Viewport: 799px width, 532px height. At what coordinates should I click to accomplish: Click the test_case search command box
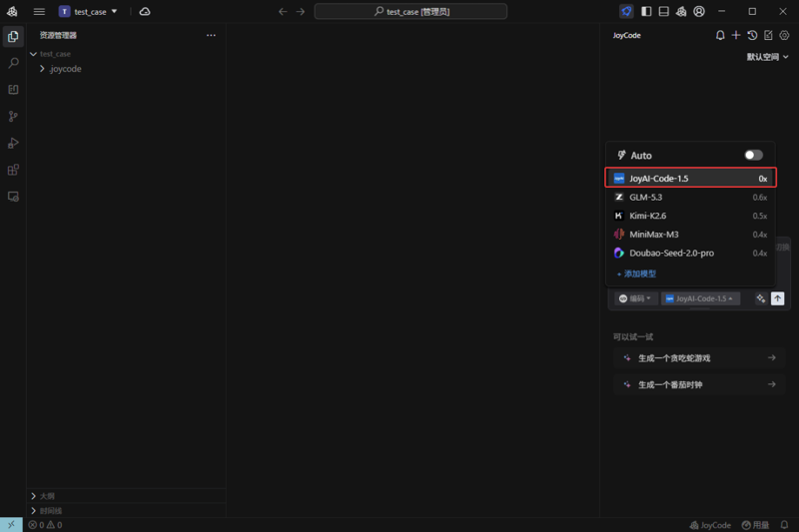point(410,11)
